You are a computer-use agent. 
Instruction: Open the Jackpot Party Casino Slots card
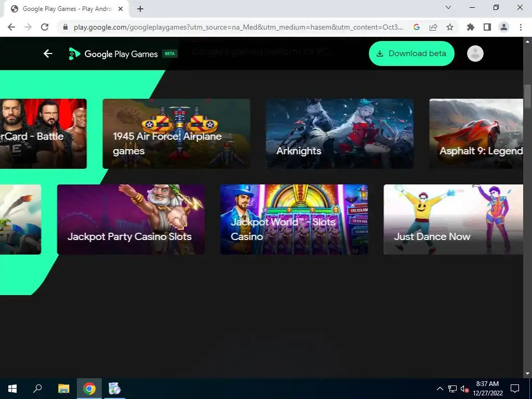point(131,220)
